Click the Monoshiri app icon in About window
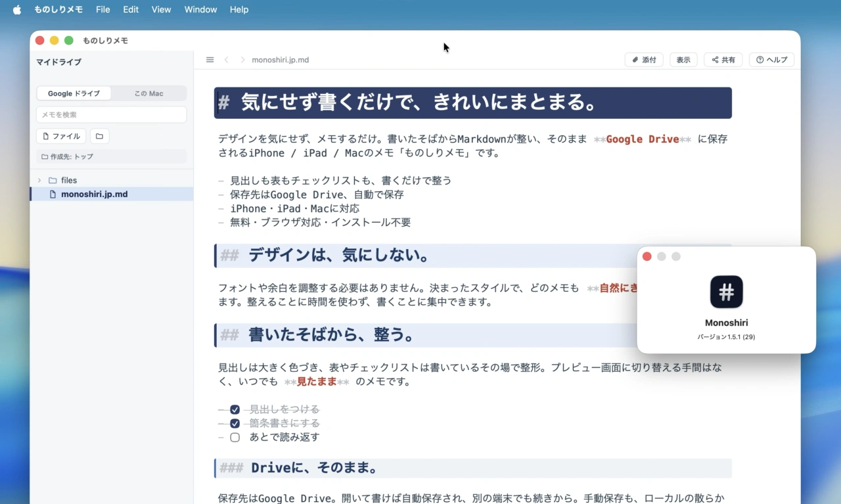 coord(727,292)
